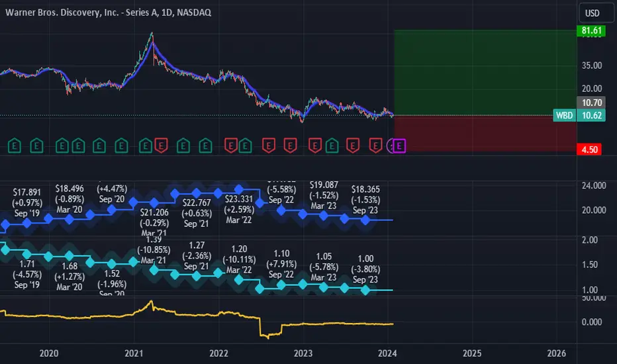Click the green E marker directly above 2021
Viewport: 617px width, 364px height.
(x=145, y=146)
